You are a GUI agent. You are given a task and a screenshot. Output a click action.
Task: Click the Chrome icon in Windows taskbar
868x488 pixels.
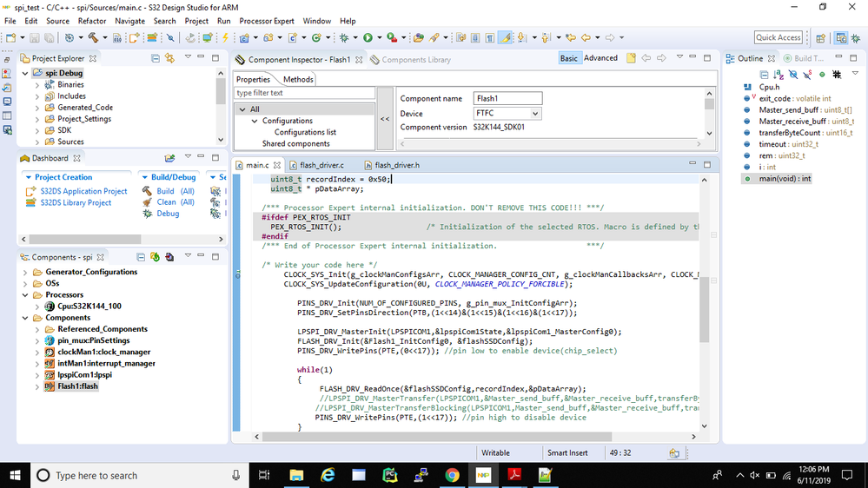452,475
